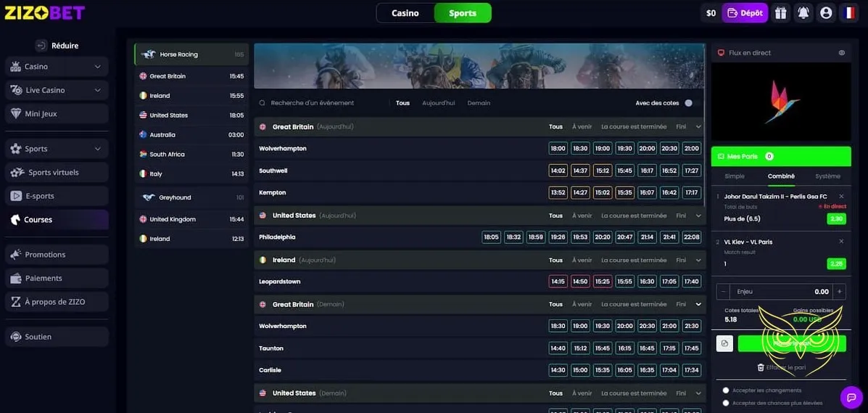Screen dimensions: 868x413
Task: Click the Promotions sidebar icon
Action: (x=15, y=255)
